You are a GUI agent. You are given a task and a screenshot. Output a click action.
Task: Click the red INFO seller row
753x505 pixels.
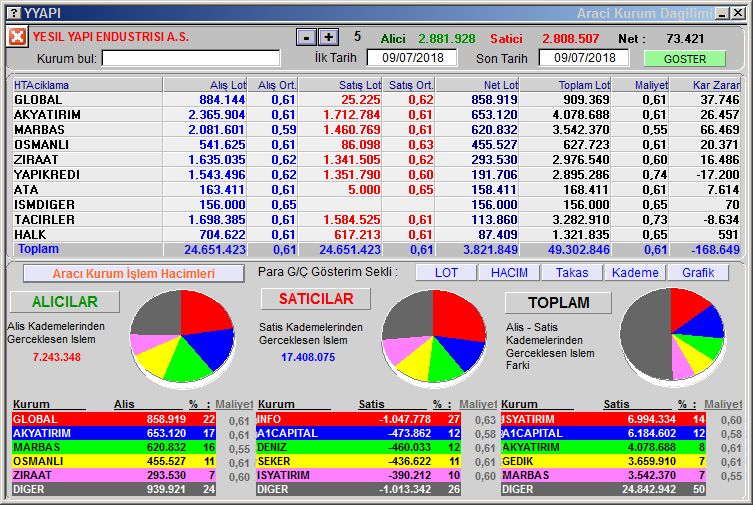click(358, 419)
